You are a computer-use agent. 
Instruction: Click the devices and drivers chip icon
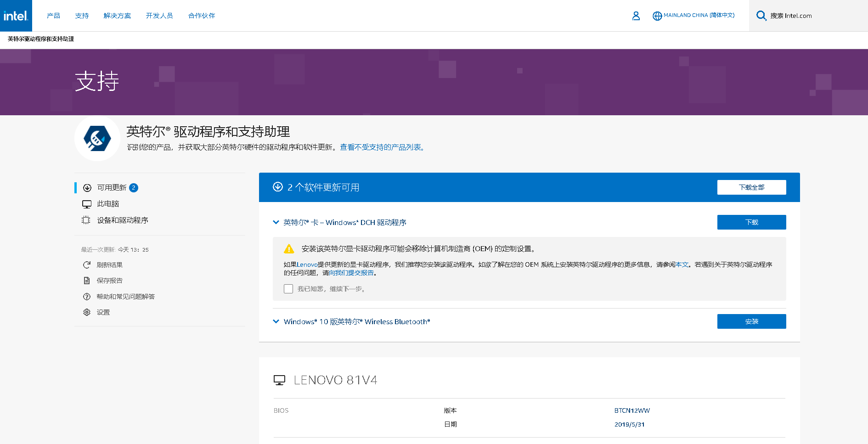click(x=86, y=220)
